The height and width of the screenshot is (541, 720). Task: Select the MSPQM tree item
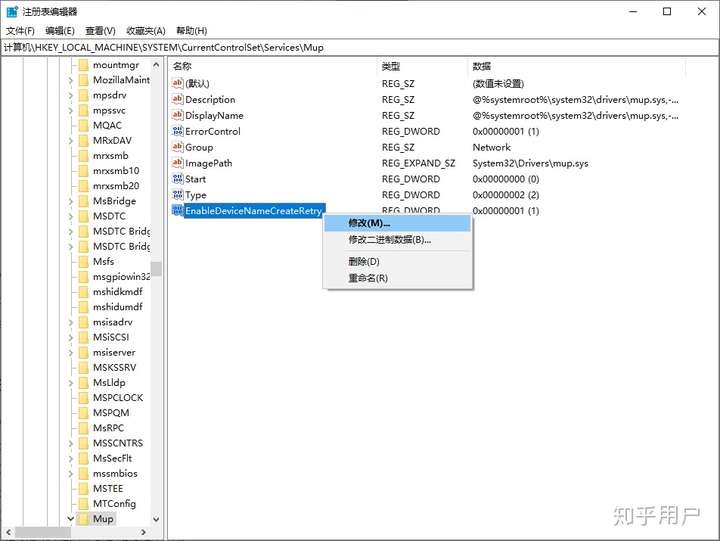point(111,413)
